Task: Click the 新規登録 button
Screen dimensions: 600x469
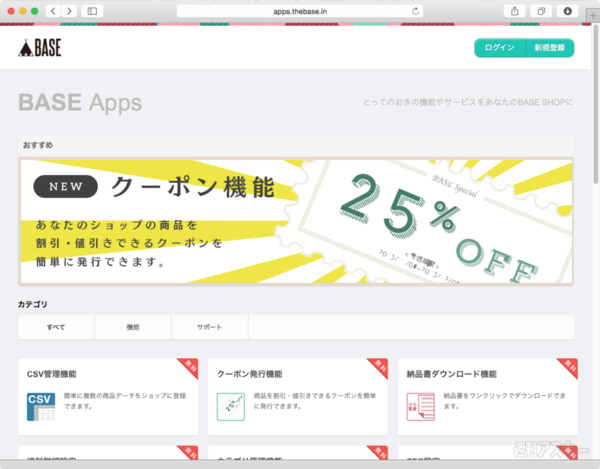Action: [549, 48]
